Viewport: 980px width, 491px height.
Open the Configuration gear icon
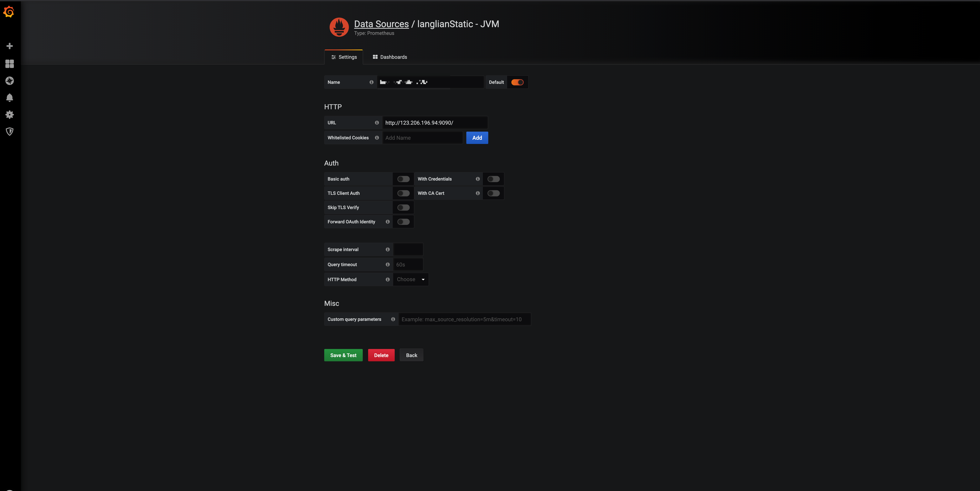pyautogui.click(x=9, y=115)
